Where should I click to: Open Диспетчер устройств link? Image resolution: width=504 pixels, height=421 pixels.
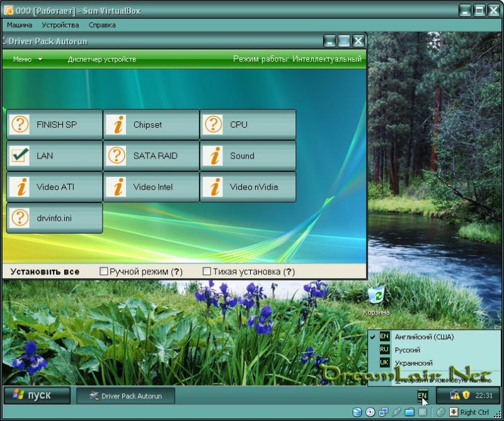101,59
